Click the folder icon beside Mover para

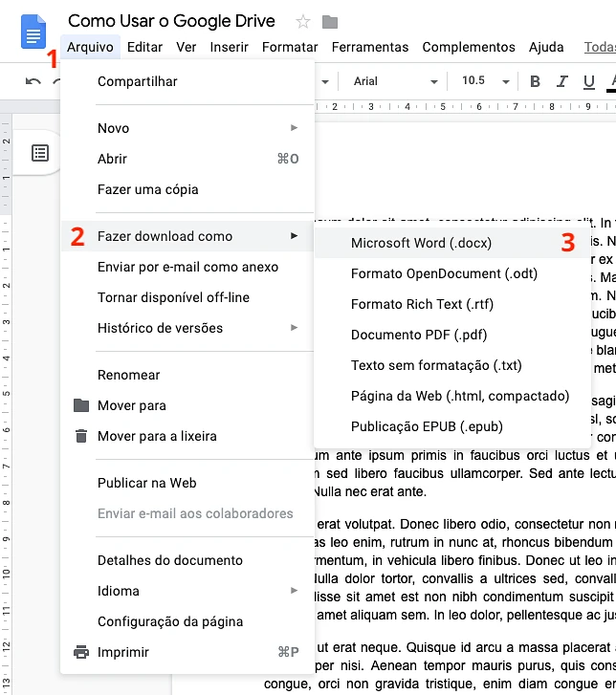(81, 405)
